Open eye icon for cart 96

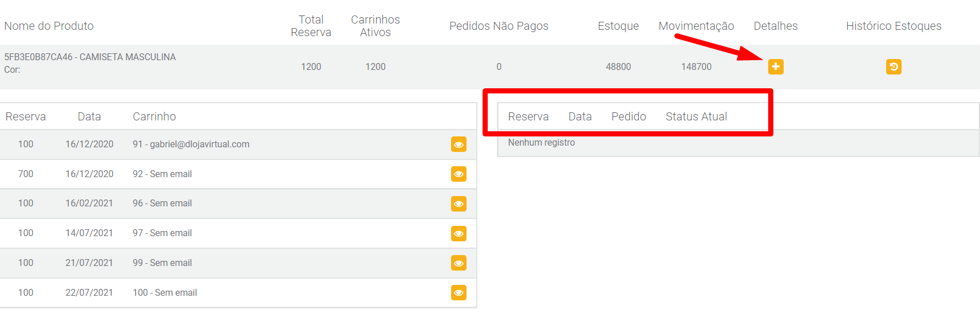coord(459,203)
